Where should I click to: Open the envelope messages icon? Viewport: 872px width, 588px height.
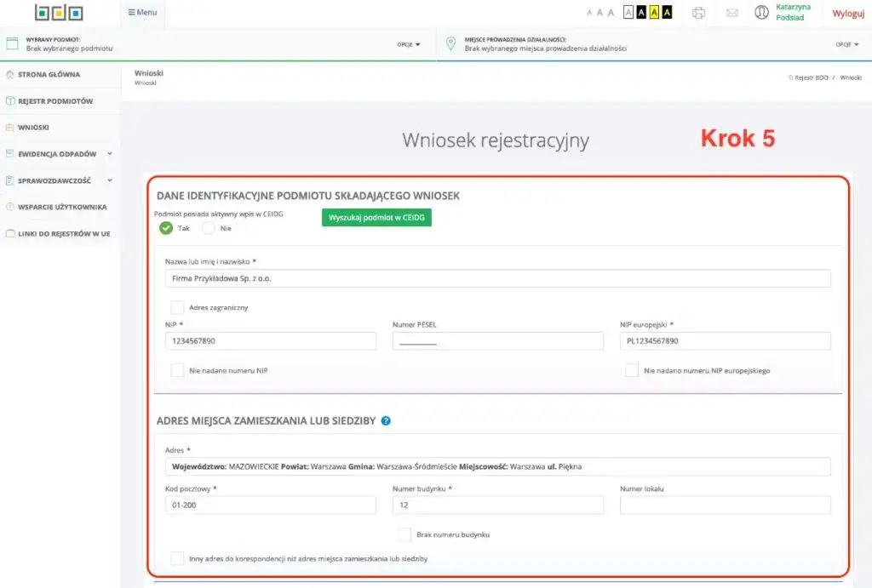(x=731, y=13)
